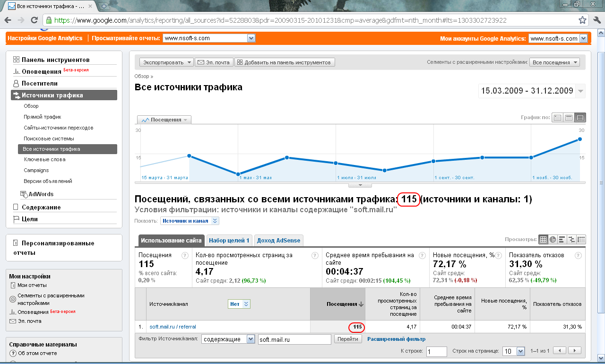Switch to pie chart percentage view
Viewport: 605px width, 364px height.
click(x=553, y=239)
